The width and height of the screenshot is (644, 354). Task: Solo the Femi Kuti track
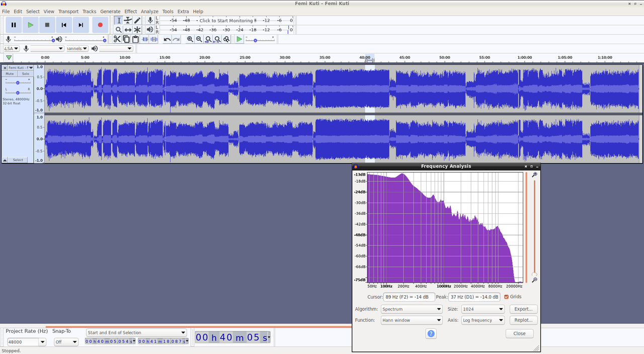[x=25, y=73]
